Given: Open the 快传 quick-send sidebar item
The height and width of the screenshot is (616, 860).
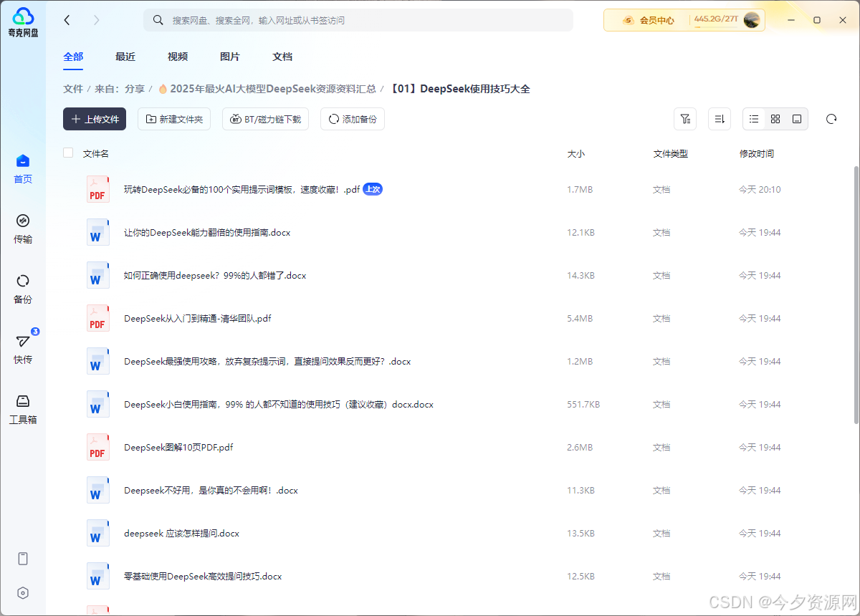Looking at the screenshot, I should [23, 350].
